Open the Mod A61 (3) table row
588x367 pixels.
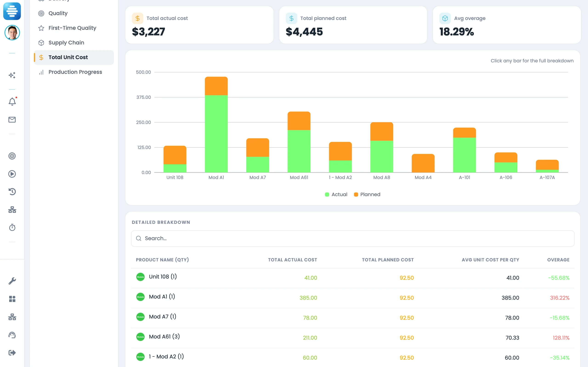pyautogui.click(x=353, y=338)
